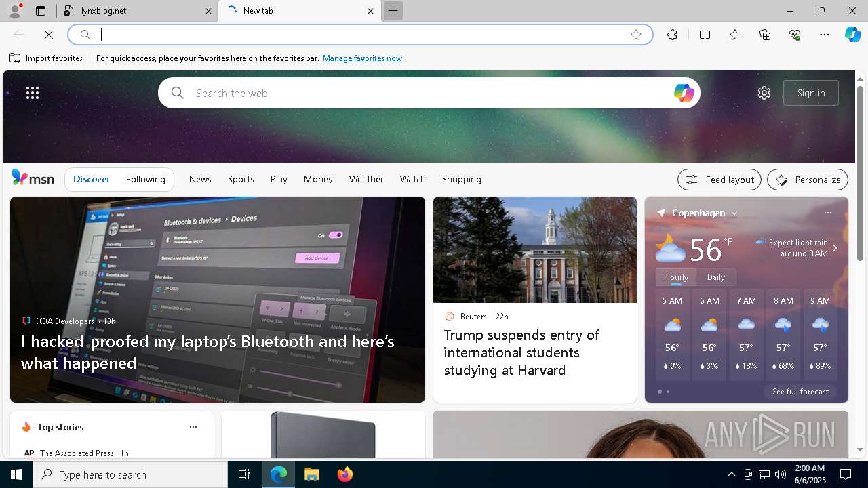This screenshot has height=488, width=868.
Task: Open See full forecast link
Action: tap(800, 392)
